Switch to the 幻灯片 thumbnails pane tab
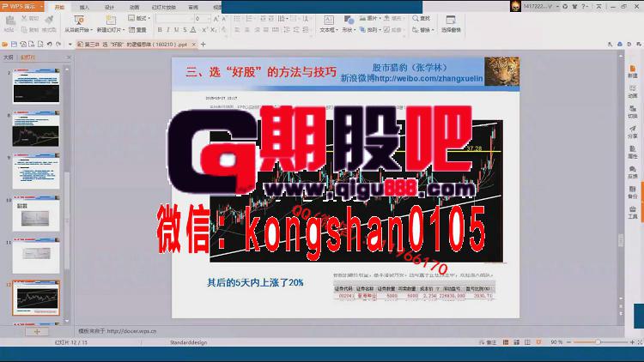Viewport: 644px width, 362px height. (28, 57)
